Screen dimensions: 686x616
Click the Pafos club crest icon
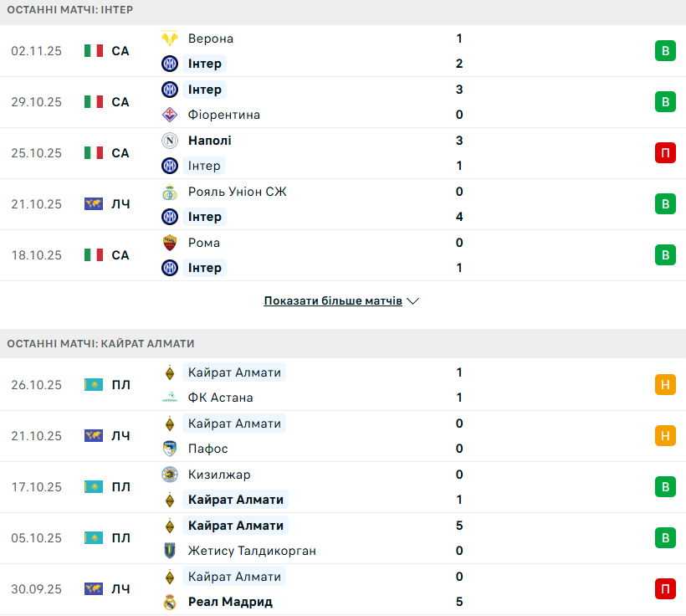click(x=170, y=449)
